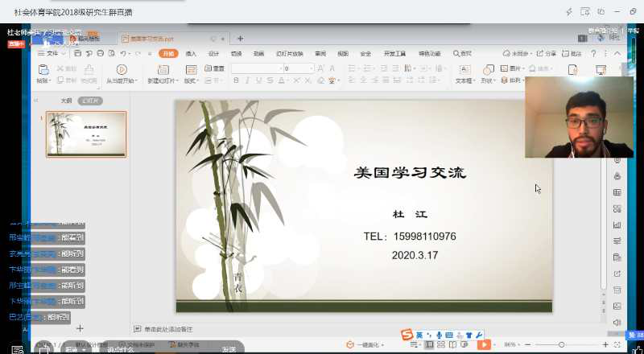Open the 插入 ribbon tab
This screenshot has height=354, width=644.
coord(191,53)
